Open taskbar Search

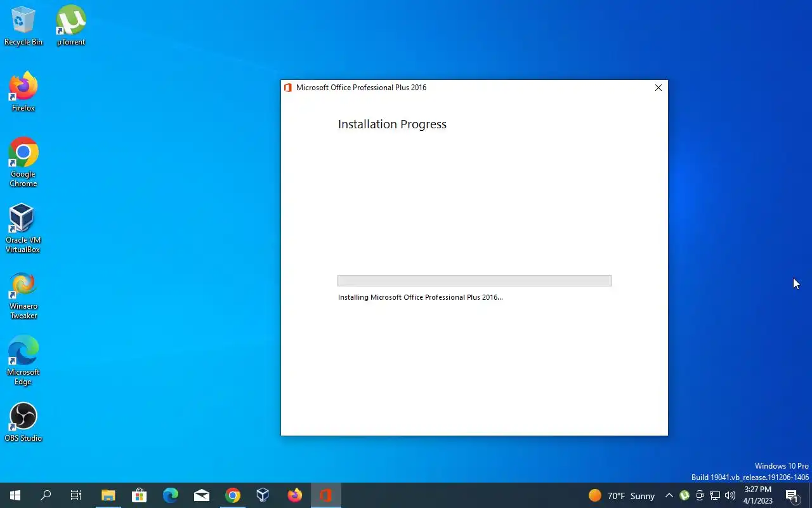[46, 495]
